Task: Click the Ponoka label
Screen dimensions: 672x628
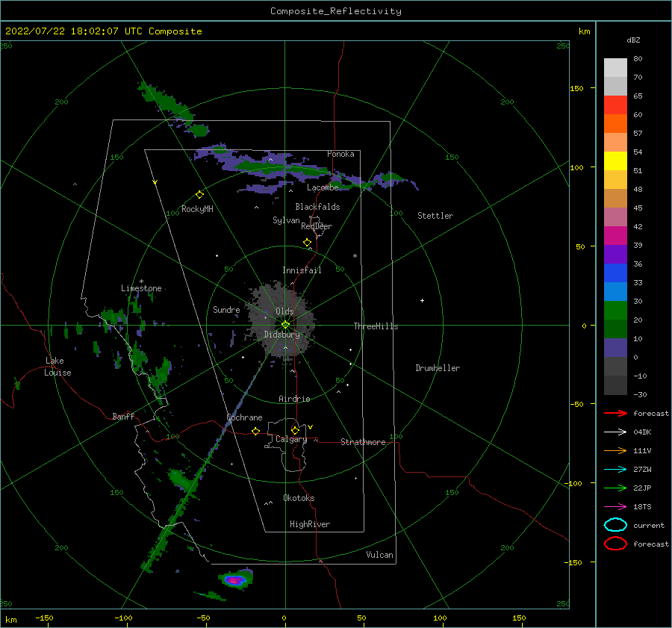Action: [340, 154]
